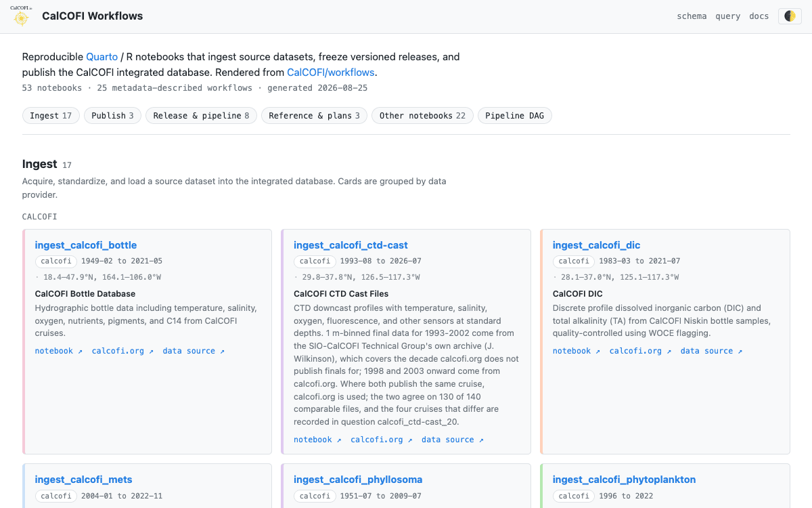The image size is (812, 508).
Task: Open the ingest_calcofi_mets card title
Action: coord(84,480)
